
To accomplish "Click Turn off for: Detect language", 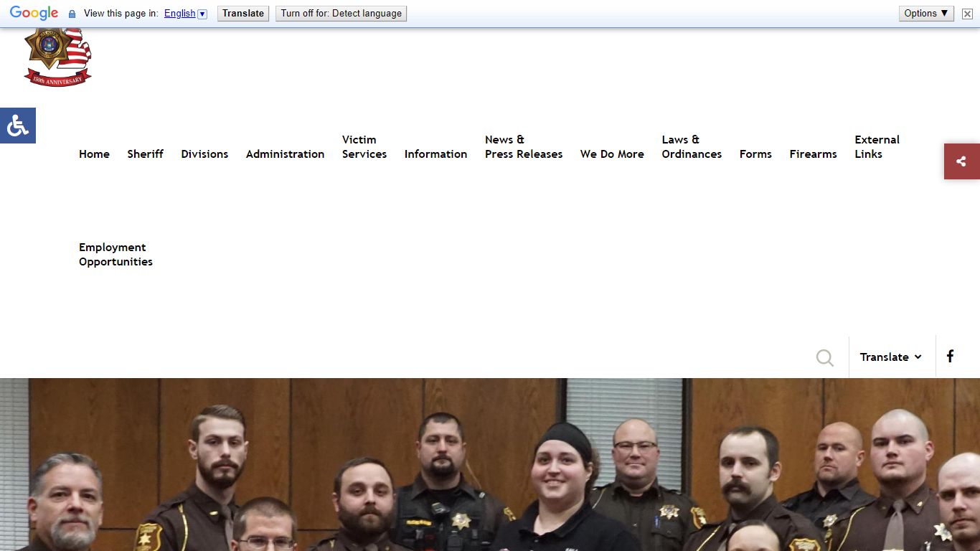I will click(341, 14).
